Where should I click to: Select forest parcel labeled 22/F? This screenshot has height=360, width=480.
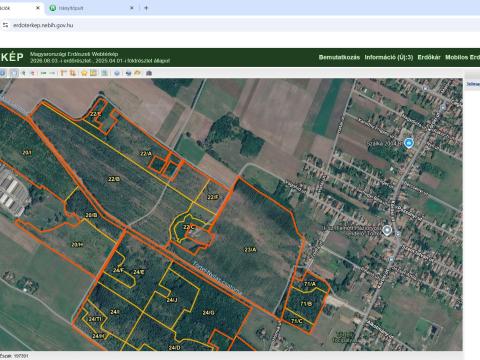(x=213, y=197)
